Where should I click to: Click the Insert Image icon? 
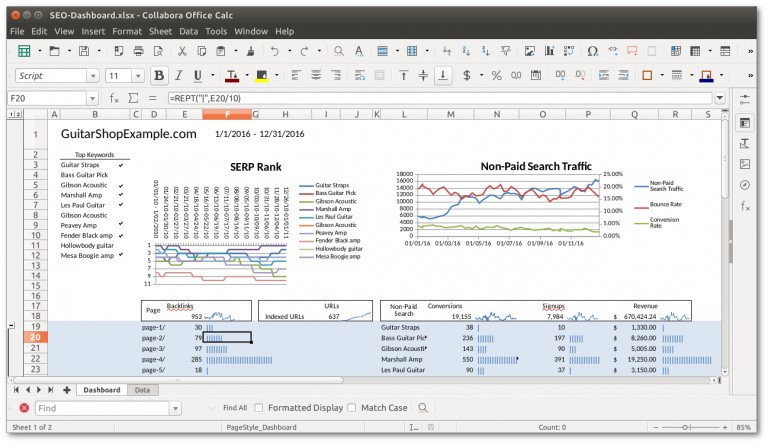(x=529, y=51)
